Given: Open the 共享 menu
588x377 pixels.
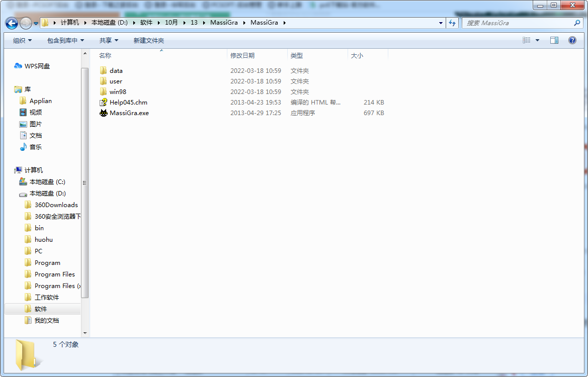Looking at the screenshot, I should (x=109, y=41).
